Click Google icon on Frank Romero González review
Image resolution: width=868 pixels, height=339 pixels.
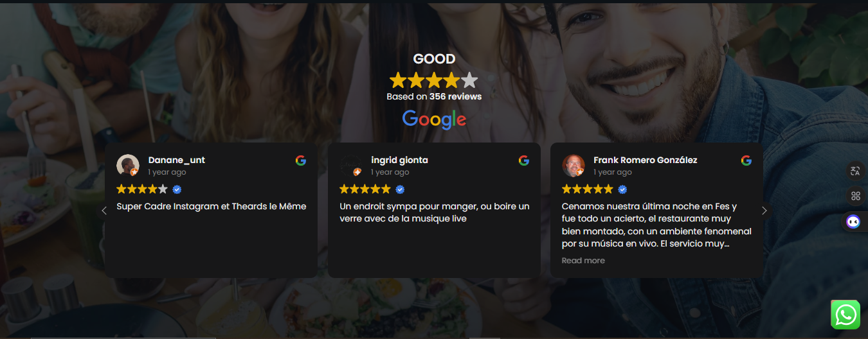746,161
